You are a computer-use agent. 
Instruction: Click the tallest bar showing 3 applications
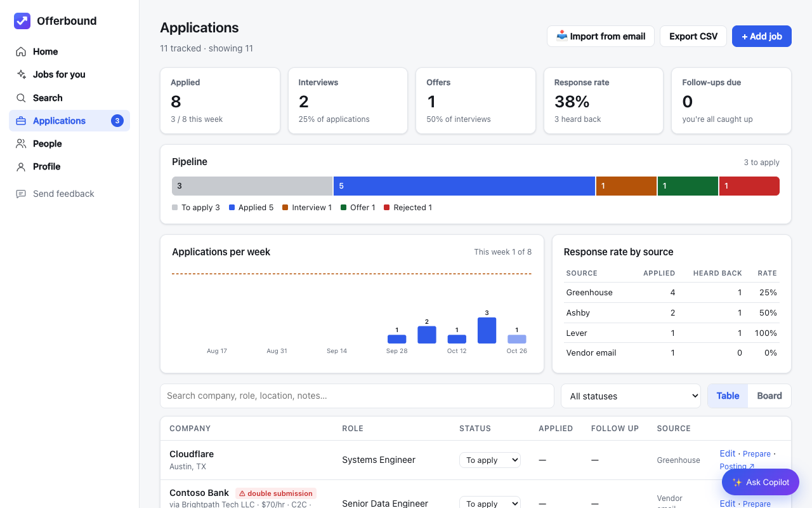(x=487, y=330)
